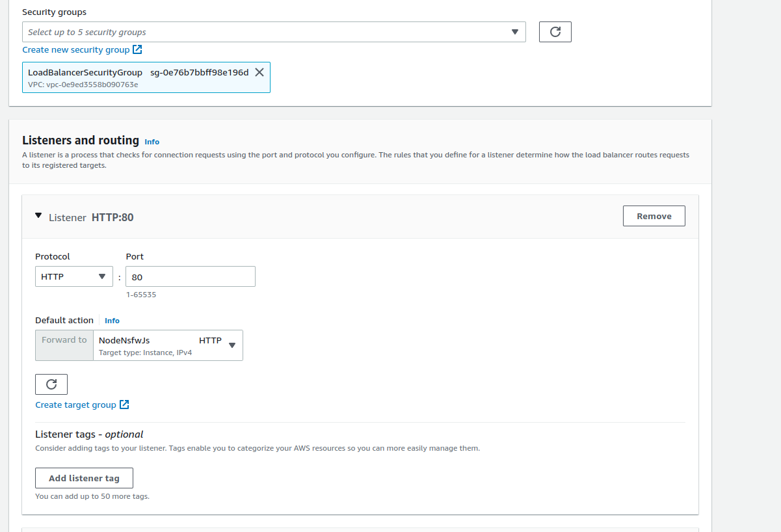Open Info link beside Listeners and routing
The height and width of the screenshot is (532, 781).
(152, 142)
